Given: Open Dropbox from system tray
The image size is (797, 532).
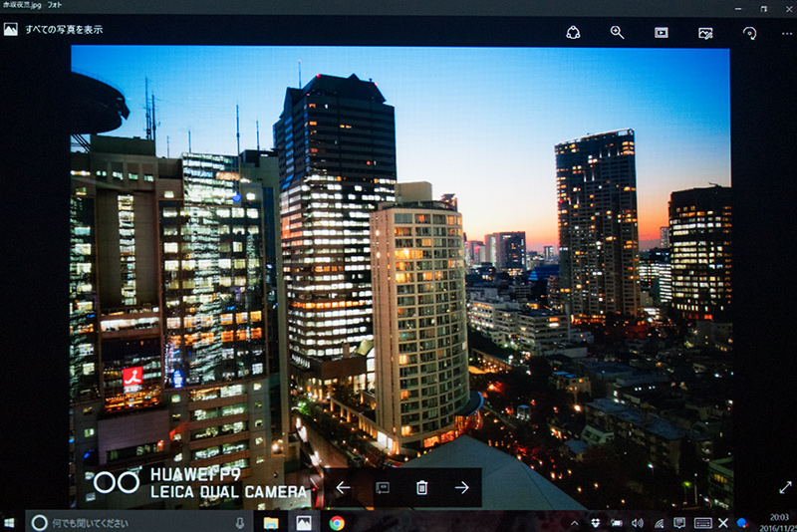Looking at the screenshot, I should tap(595, 523).
